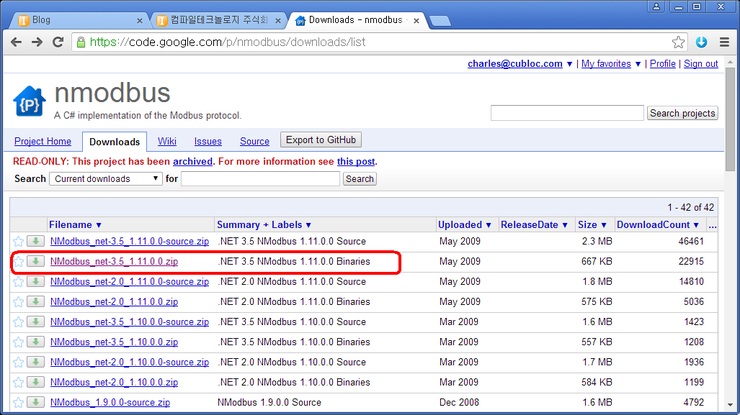
Task: Toggle star for NModbus_1.9.0.0-source.zip
Action: (18, 402)
